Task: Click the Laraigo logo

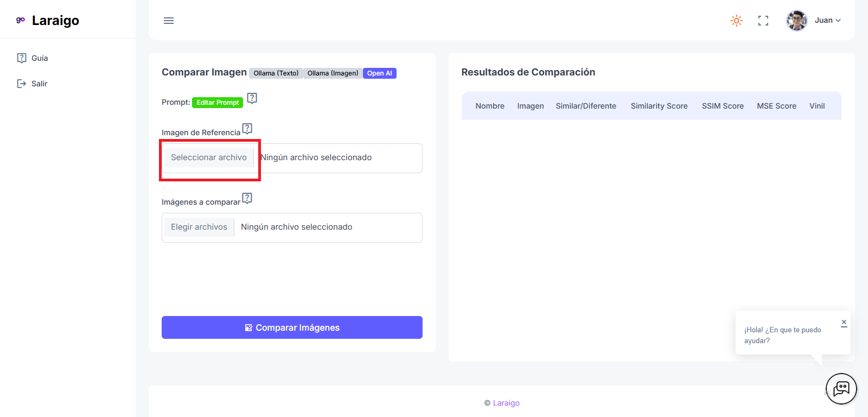Action: [48, 21]
